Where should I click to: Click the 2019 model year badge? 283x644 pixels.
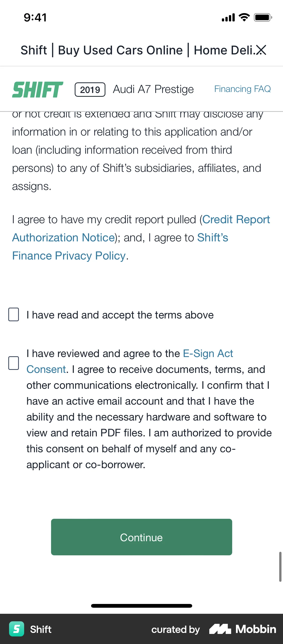(90, 89)
